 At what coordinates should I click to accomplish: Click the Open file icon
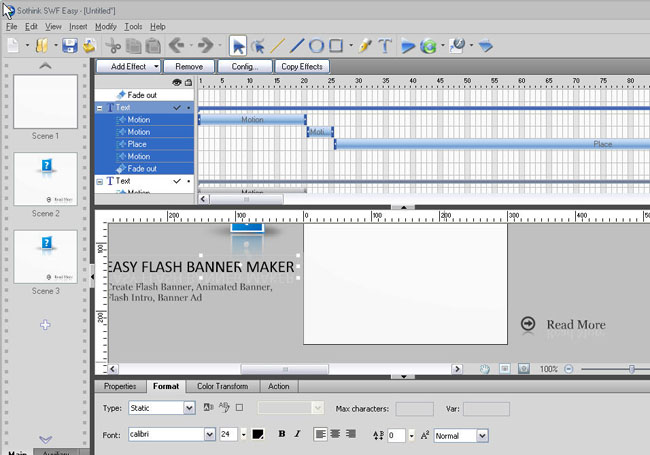click(x=41, y=46)
